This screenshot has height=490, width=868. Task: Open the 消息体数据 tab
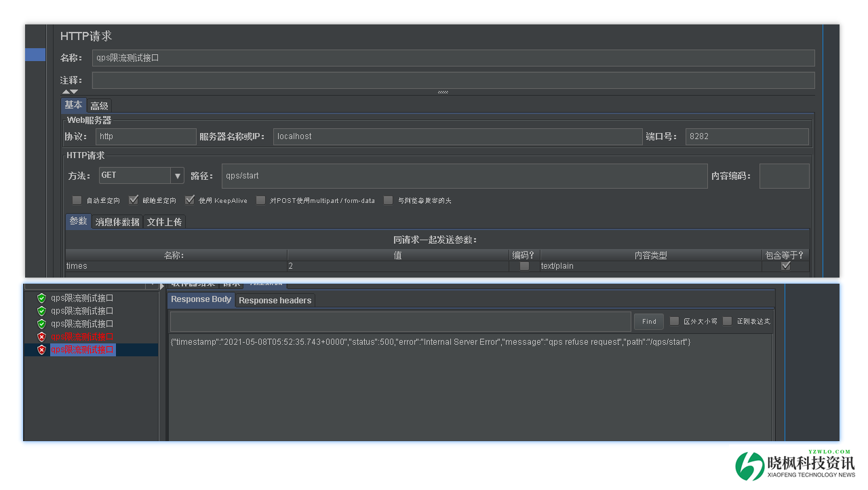(117, 222)
